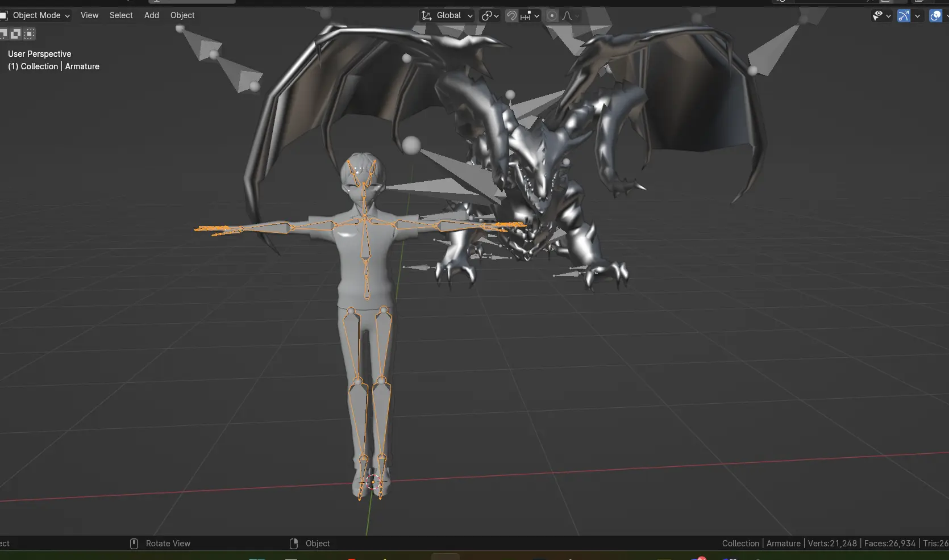Open the Add menu
Image resolution: width=949 pixels, height=560 pixels.
(x=152, y=15)
